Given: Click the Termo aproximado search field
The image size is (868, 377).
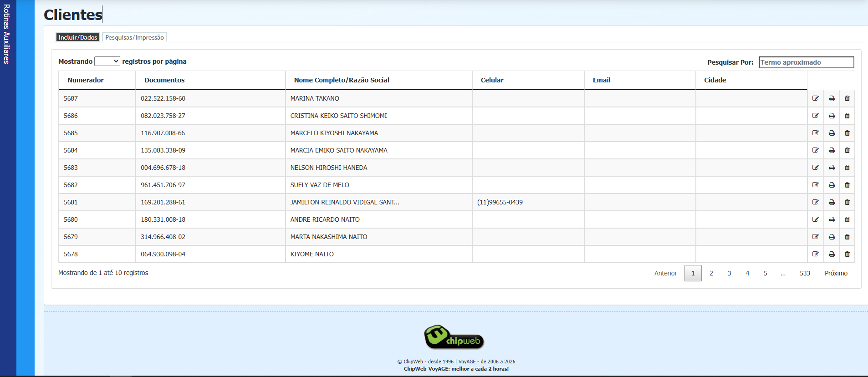Looking at the screenshot, I should [806, 62].
